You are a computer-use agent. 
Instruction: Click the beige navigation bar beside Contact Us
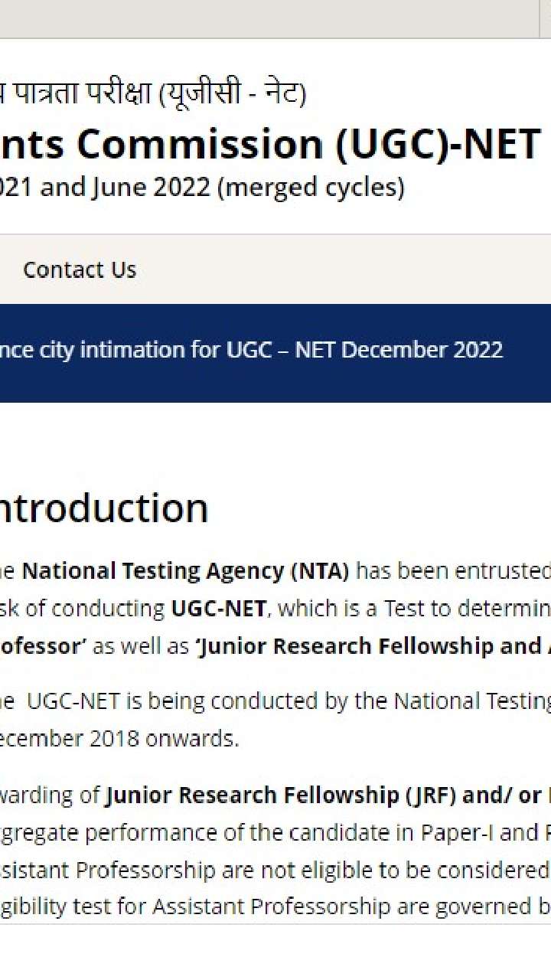[x=344, y=269]
